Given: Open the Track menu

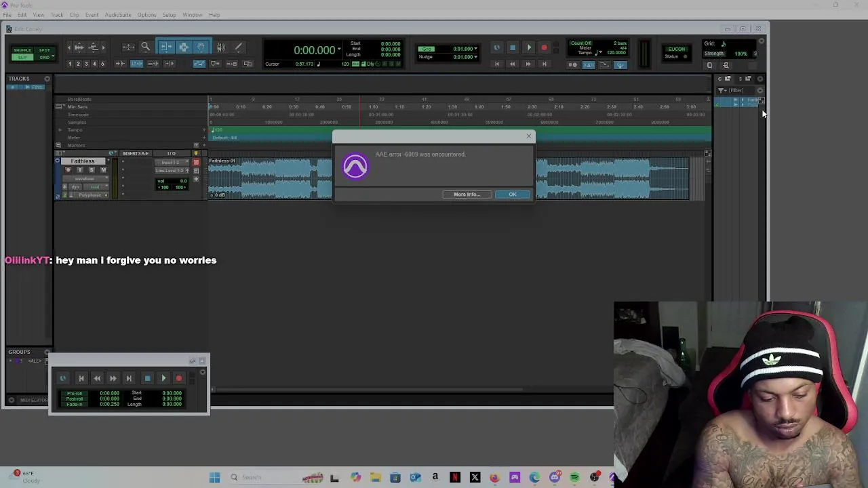Looking at the screenshot, I should click(x=57, y=15).
